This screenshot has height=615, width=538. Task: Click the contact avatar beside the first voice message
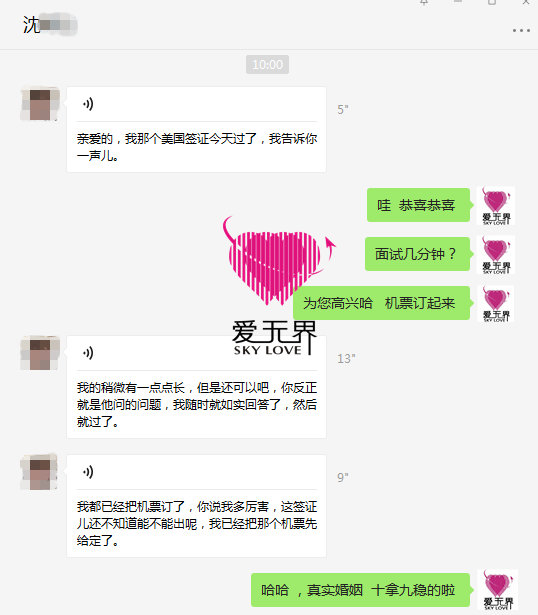(40, 105)
